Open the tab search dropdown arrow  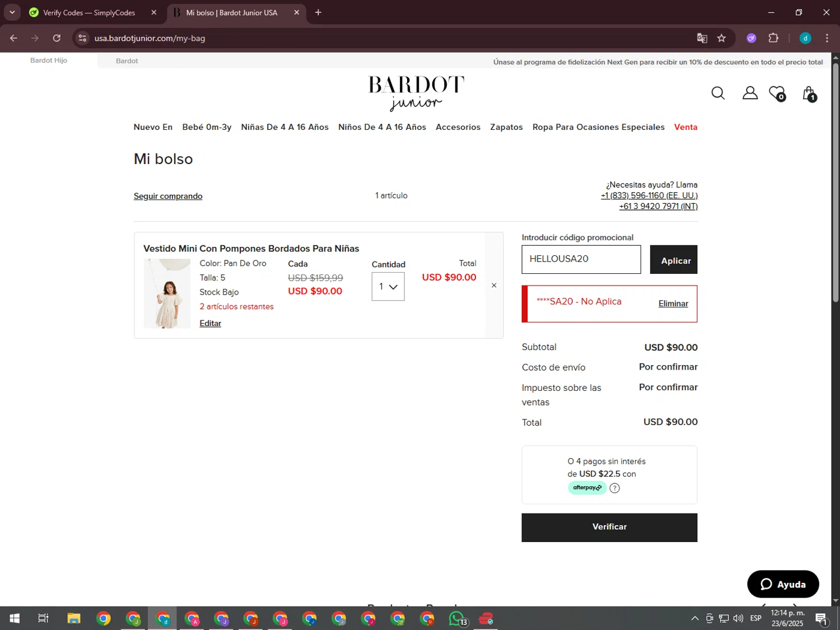[12, 12]
